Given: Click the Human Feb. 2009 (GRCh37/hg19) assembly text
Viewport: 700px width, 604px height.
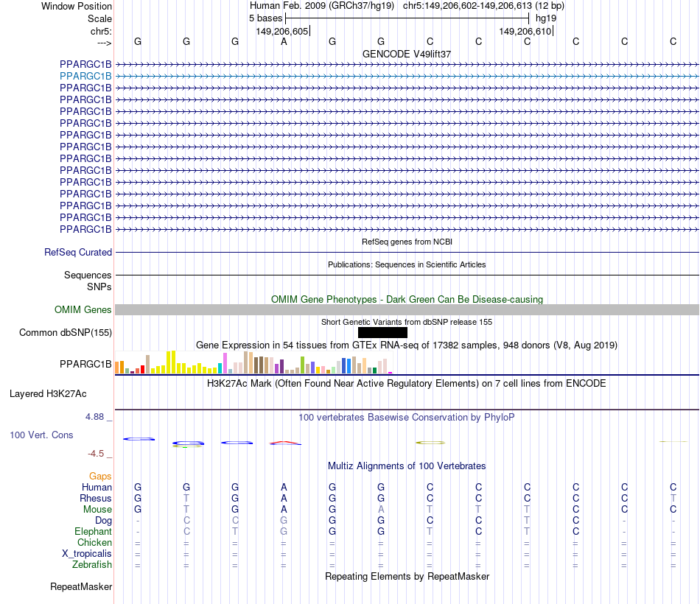Looking at the screenshot, I should pyautogui.click(x=322, y=6).
